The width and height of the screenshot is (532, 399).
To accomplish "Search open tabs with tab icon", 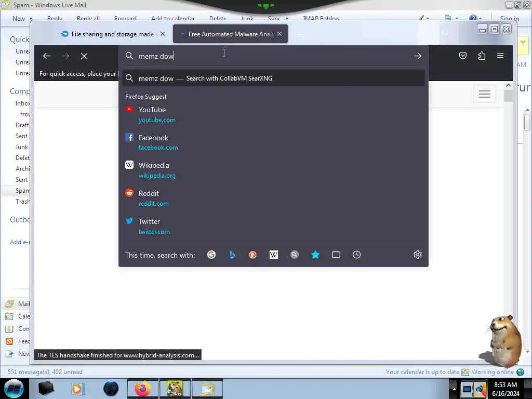I will click(336, 255).
